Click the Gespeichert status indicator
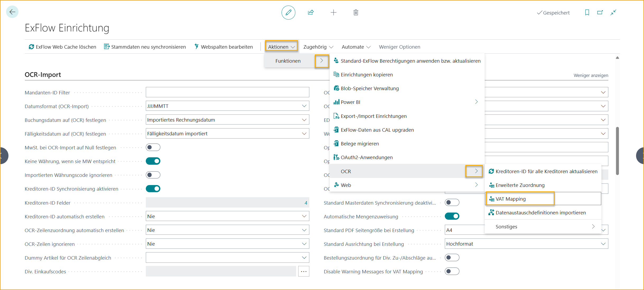This screenshot has width=644, height=290. tap(553, 13)
